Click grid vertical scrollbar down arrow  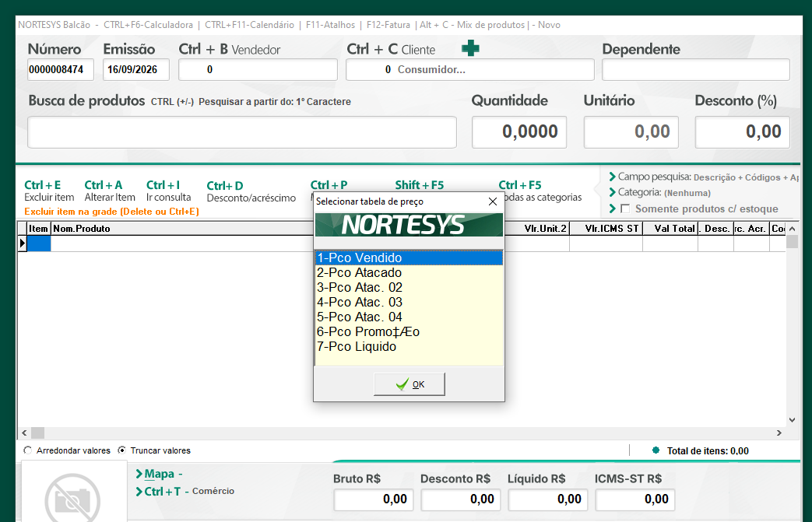point(792,420)
